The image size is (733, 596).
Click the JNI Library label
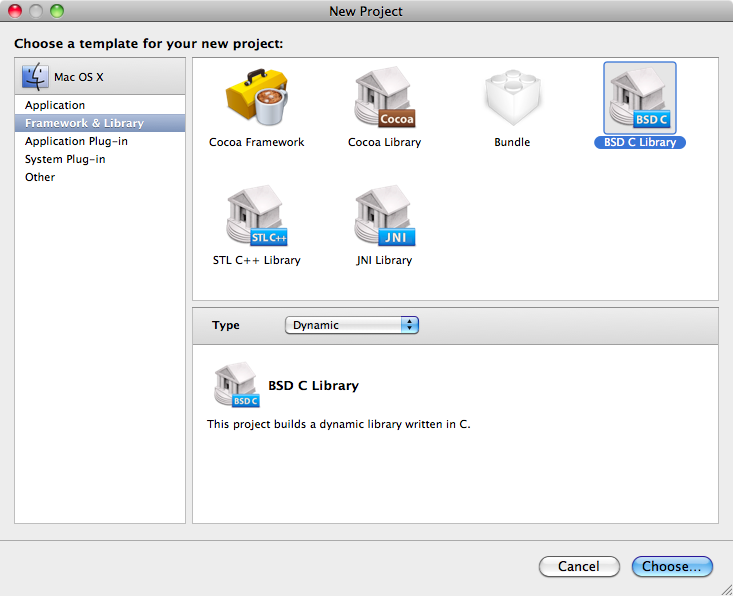click(384, 260)
